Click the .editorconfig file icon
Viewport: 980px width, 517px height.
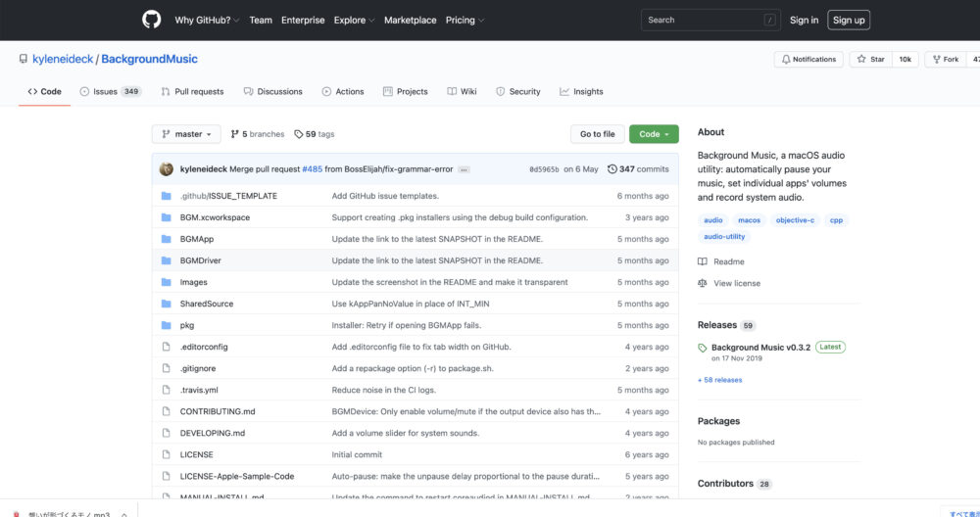pyautogui.click(x=167, y=347)
